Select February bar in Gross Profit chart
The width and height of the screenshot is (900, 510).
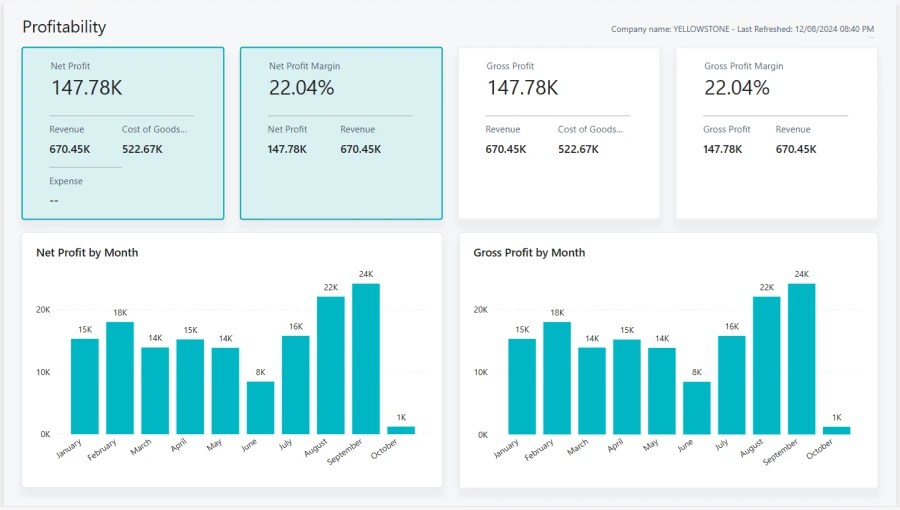557,377
